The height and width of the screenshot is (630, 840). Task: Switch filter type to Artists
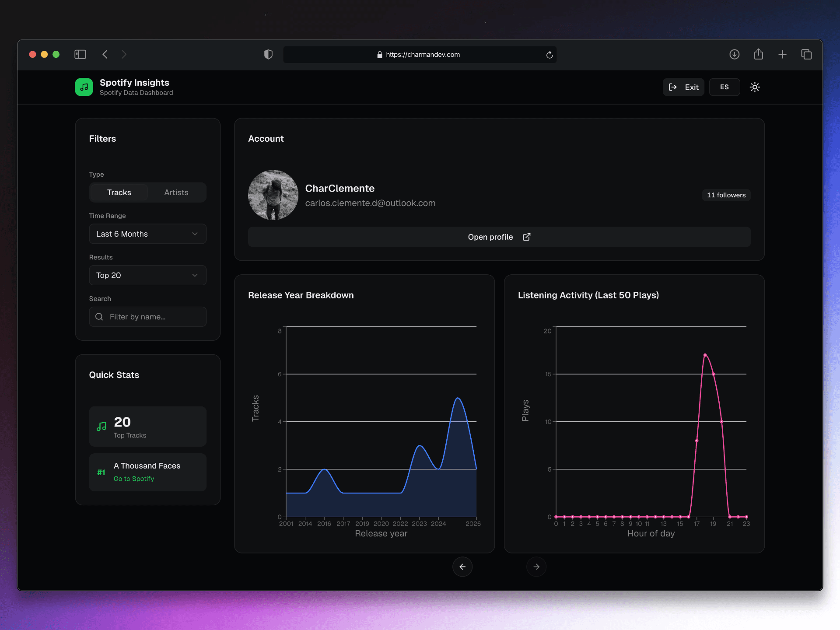(176, 192)
